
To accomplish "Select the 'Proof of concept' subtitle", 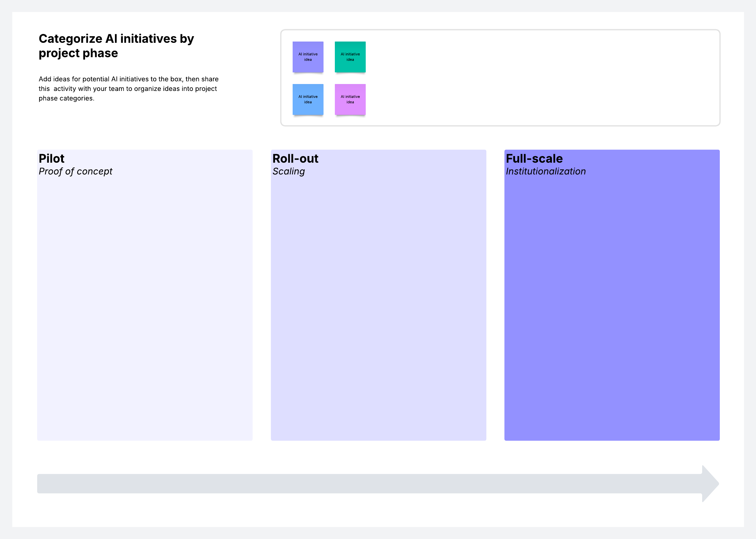I will point(75,171).
